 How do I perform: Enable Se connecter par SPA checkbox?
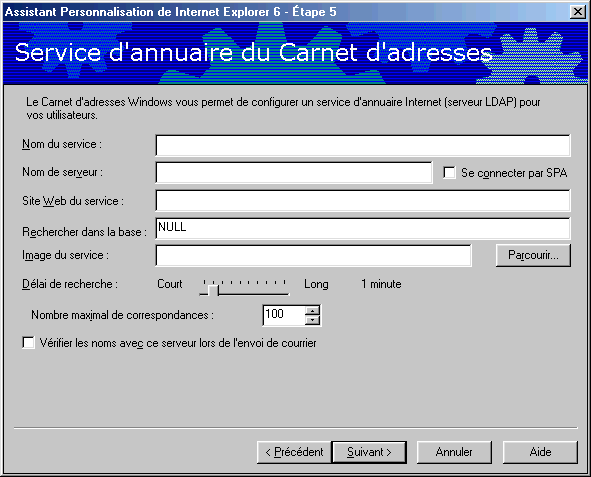coord(449,173)
